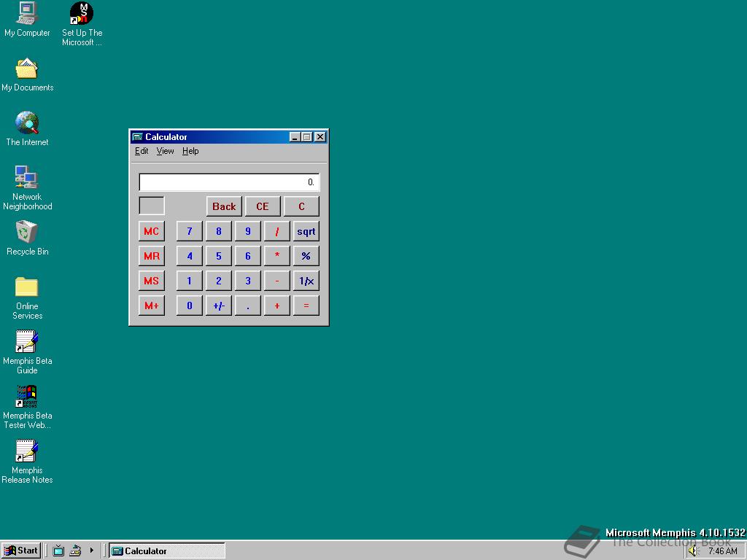Click the sqrt button
The height and width of the screenshot is (560, 747).
coord(306,231)
